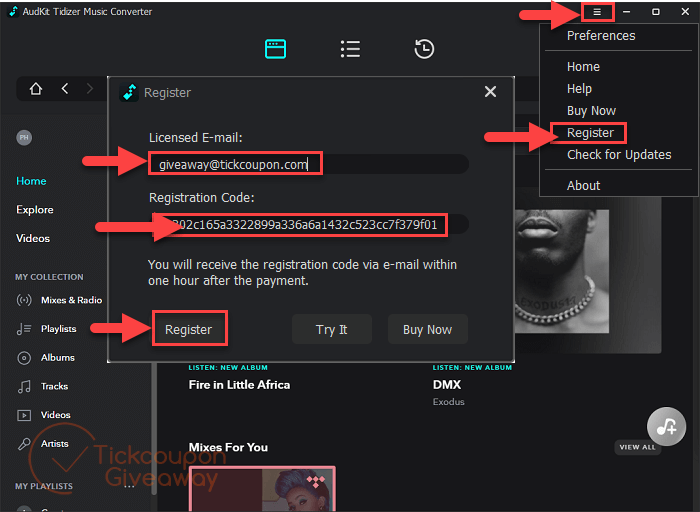Open the hamburger menu icon in title bar
This screenshot has height=512, width=700.
597,12
